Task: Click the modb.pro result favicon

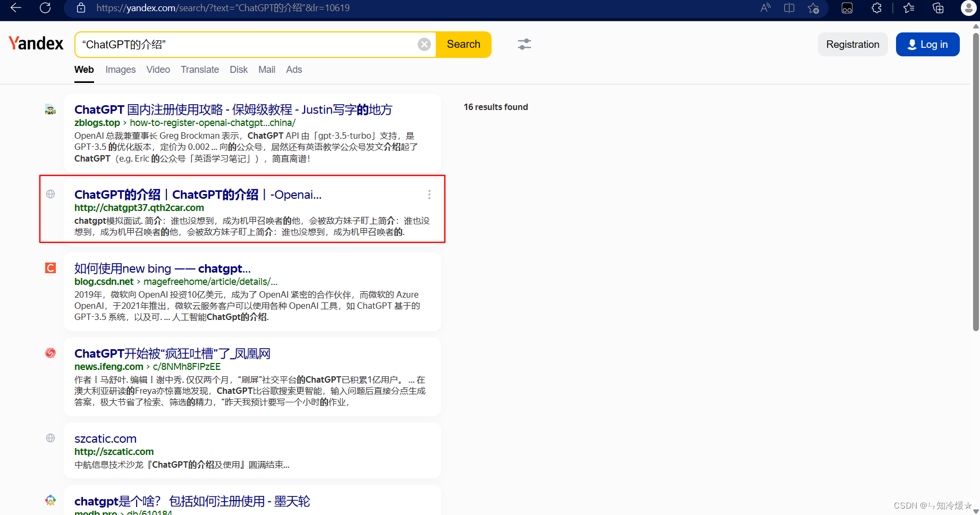Action: 50,500
